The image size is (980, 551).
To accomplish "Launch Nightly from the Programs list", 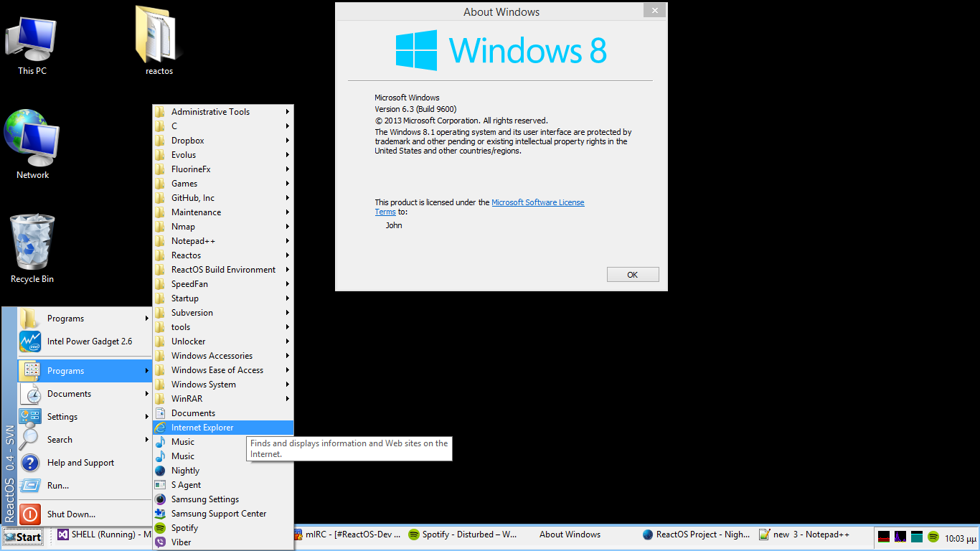I will [223, 471].
